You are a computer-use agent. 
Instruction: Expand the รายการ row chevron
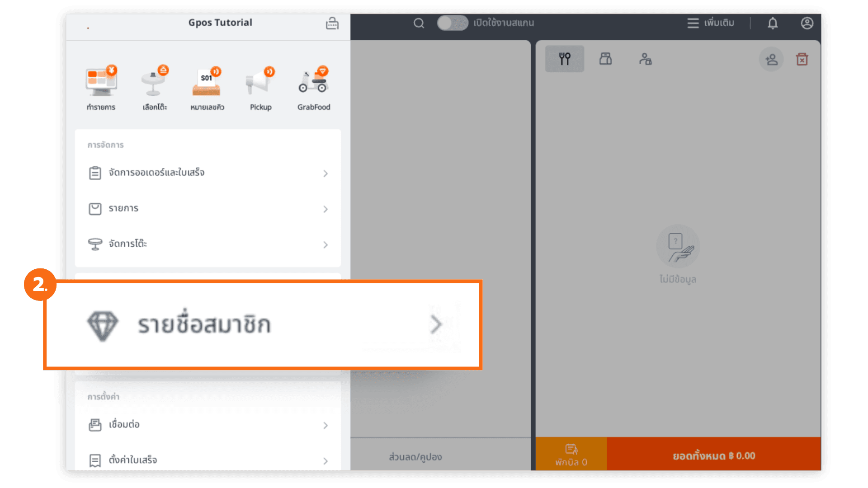click(325, 209)
